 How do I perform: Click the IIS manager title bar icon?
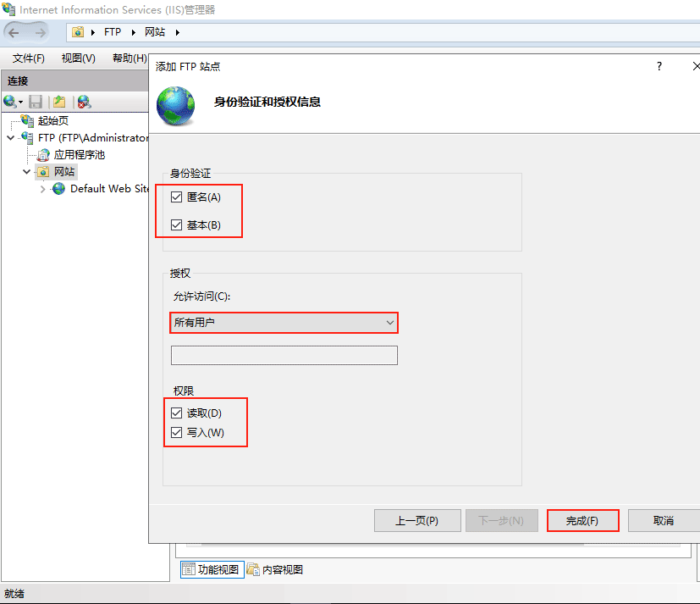[x=8, y=9]
